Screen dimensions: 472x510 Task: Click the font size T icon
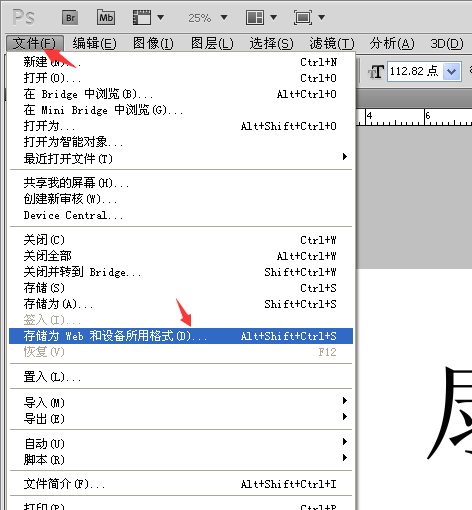point(376,71)
